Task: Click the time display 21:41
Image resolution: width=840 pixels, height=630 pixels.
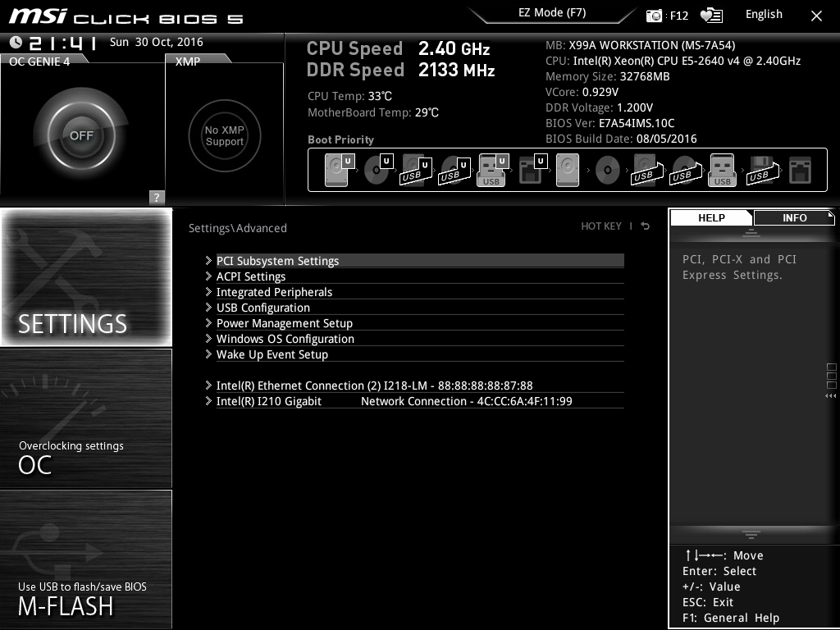Action: tap(62, 43)
